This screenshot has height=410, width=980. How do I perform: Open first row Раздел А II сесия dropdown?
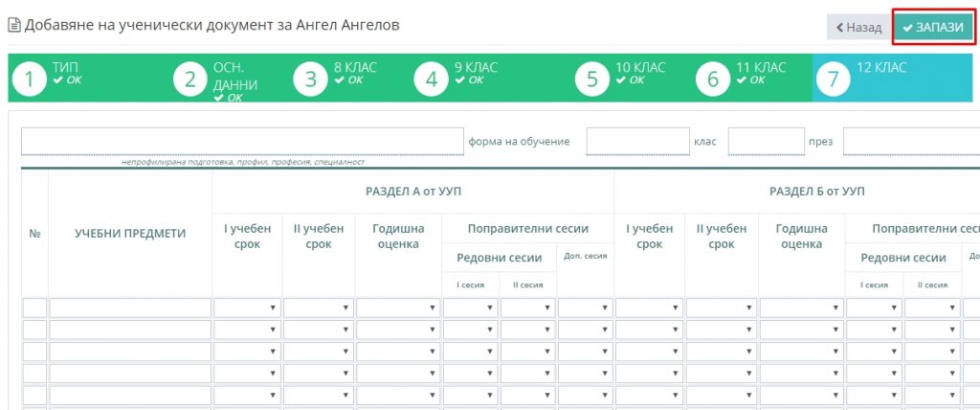coord(528,307)
